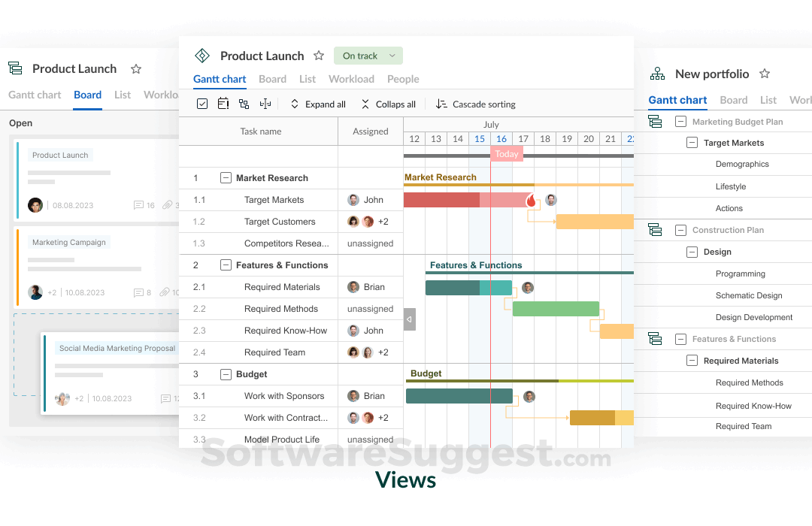Click the calendar icon in the Gantt toolbar
The height and width of the screenshot is (526, 812).
click(x=223, y=104)
